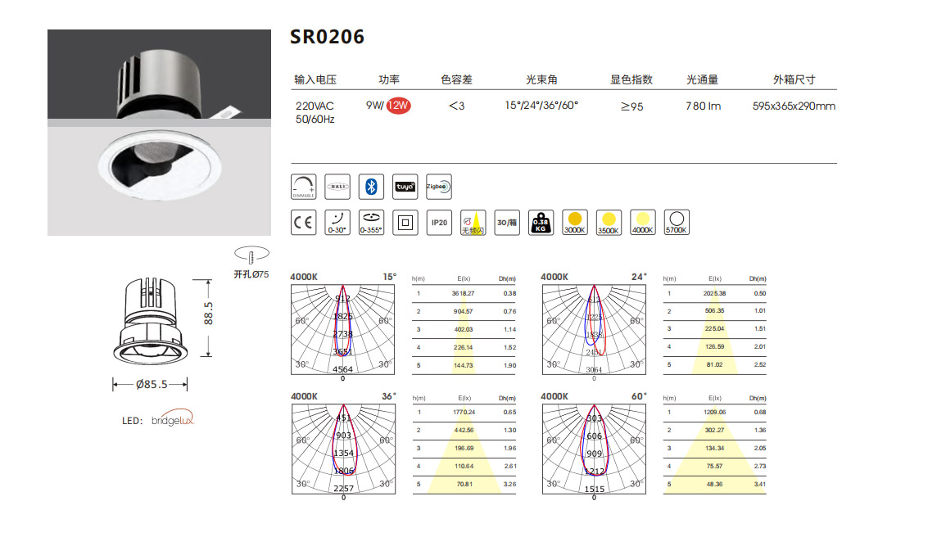
Task: Click the 光束角 column header
Action: coord(541,79)
